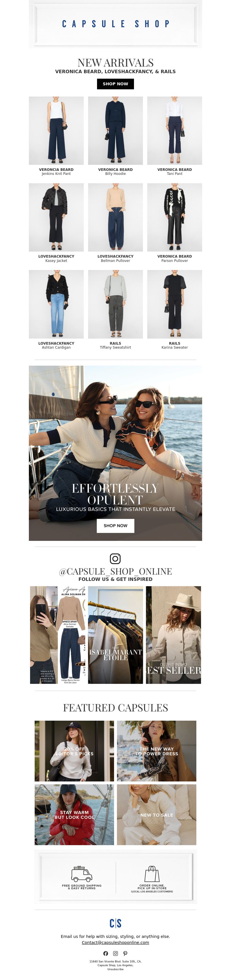
Task: Open the Facebook icon in footer
Action: (106, 953)
